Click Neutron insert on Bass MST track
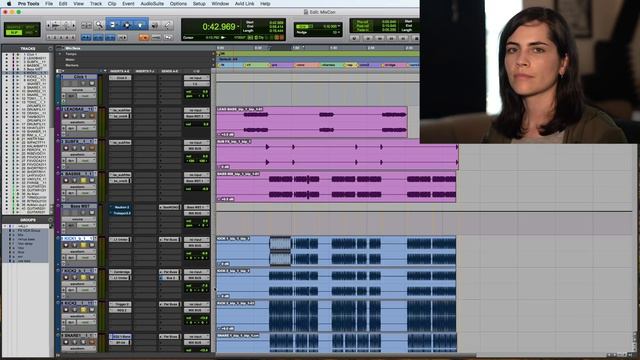This screenshot has height=360, width=640. (x=120, y=207)
